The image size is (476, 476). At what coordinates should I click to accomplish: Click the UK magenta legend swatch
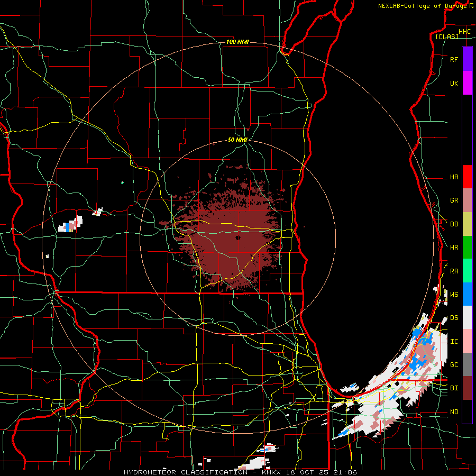click(x=467, y=83)
